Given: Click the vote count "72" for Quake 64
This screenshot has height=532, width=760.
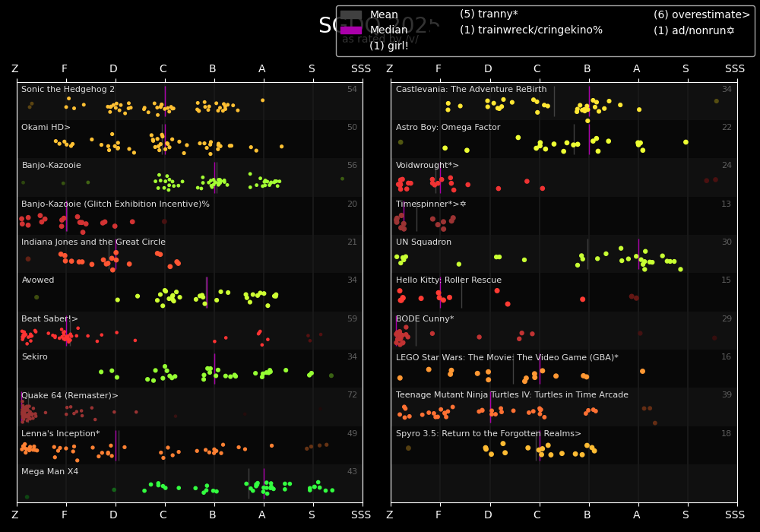Looking at the screenshot, I should [x=352, y=395].
